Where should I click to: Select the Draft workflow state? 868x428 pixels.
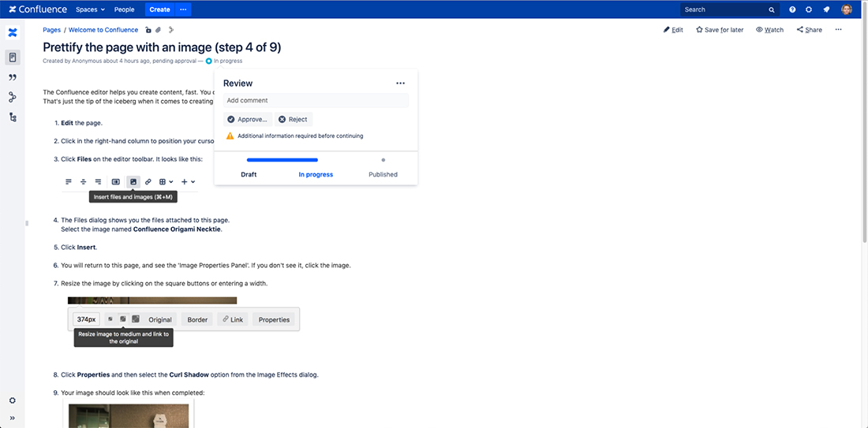tap(249, 175)
